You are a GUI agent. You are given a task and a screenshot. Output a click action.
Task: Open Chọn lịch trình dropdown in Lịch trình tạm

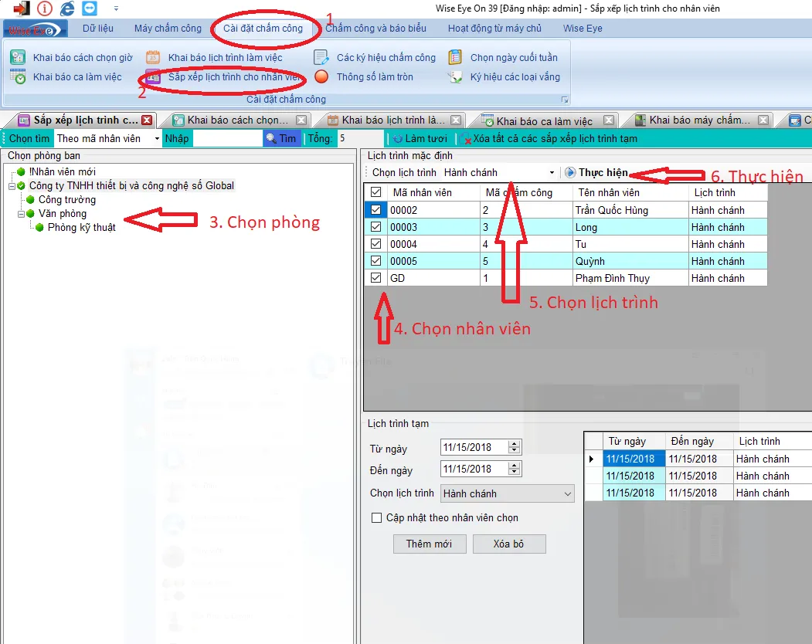(568, 494)
